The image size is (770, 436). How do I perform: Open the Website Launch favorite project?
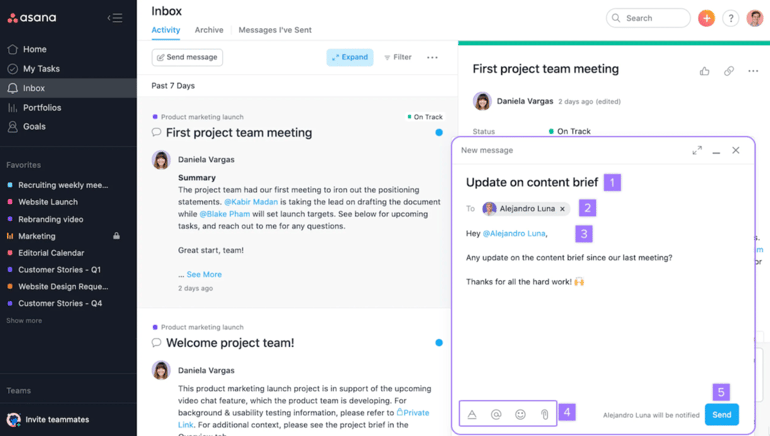(x=48, y=202)
